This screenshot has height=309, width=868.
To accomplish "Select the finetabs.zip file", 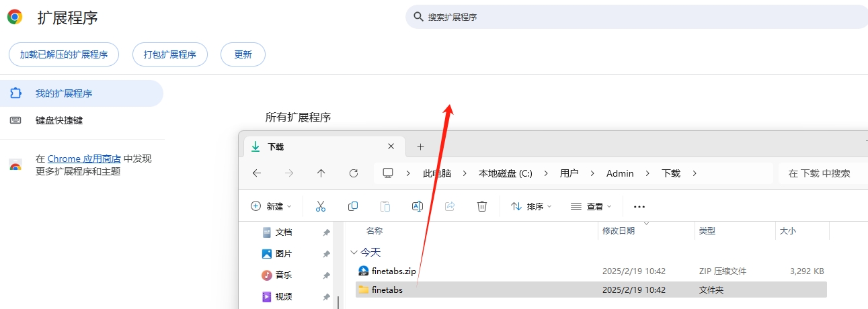I will point(394,271).
